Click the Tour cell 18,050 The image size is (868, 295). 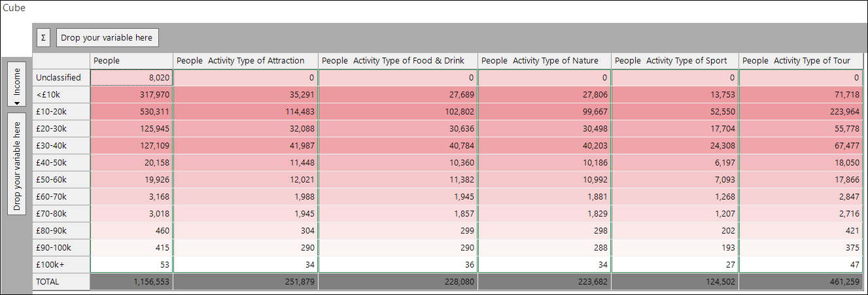(801, 162)
